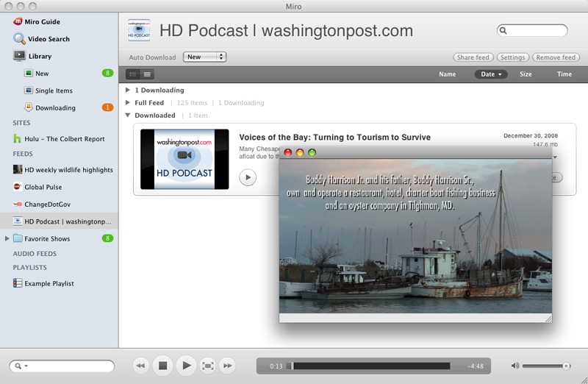Skip to next video with fast-forward button

tap(228, 366)
